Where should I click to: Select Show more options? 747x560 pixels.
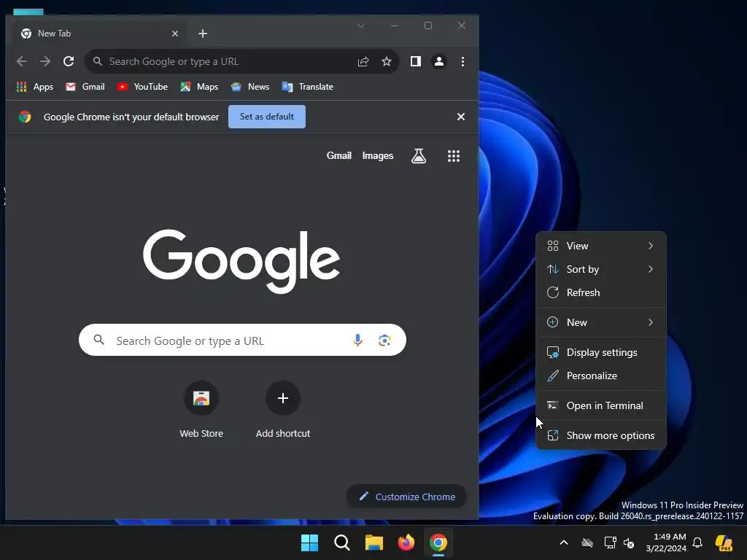pos(601,435)
